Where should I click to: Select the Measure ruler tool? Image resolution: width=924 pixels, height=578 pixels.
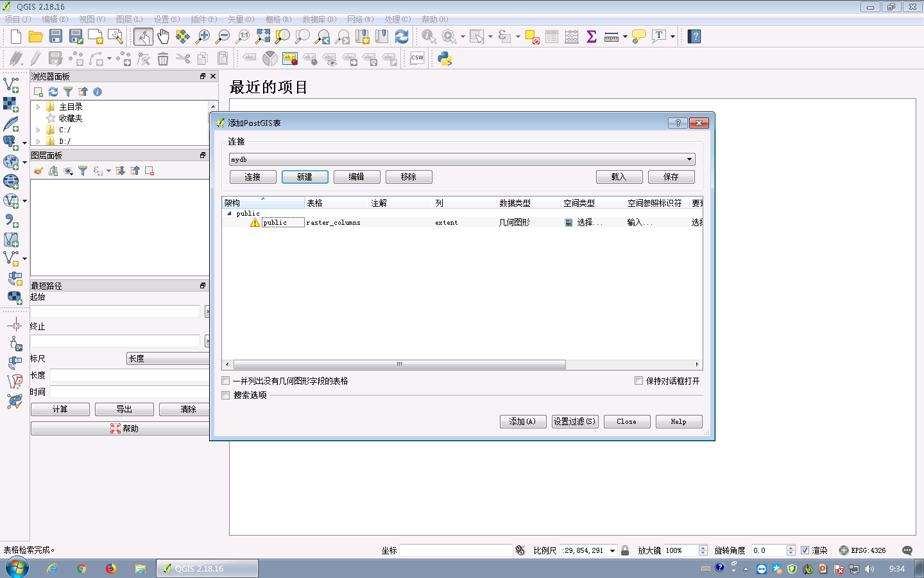(612, 37)
